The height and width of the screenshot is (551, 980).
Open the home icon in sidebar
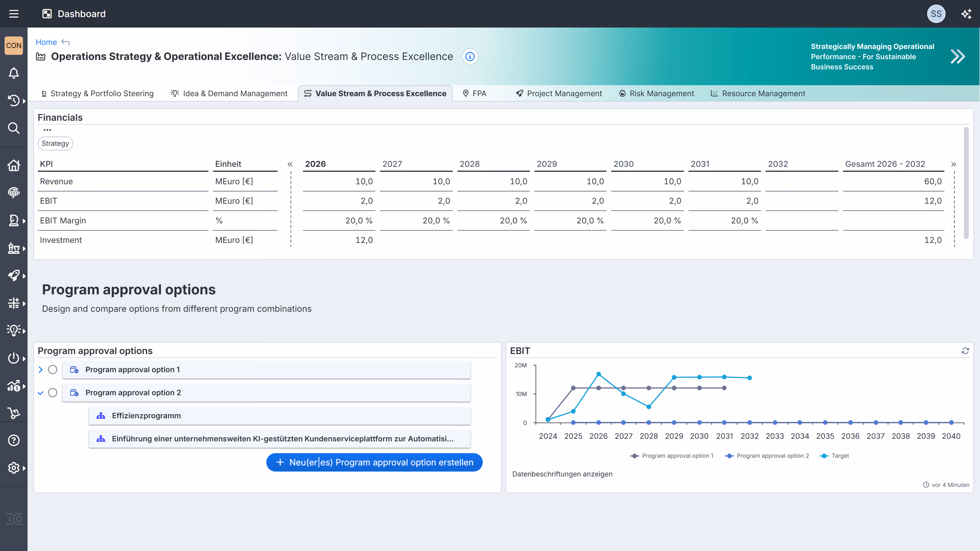pos(14,165)
